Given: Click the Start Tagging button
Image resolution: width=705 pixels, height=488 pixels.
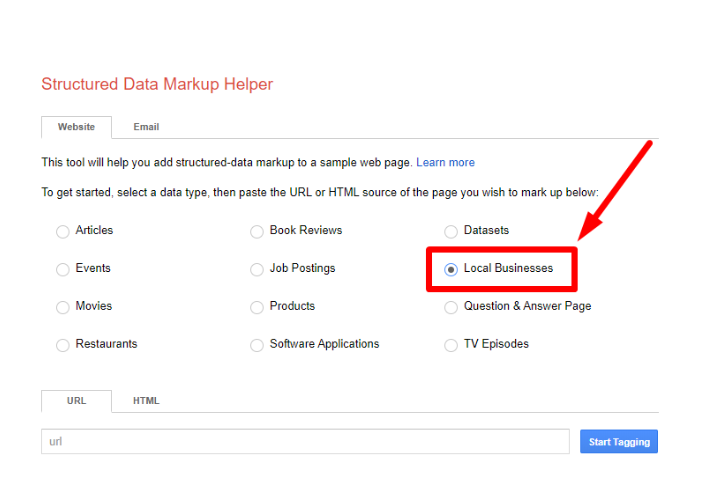Looking at the screenshot, I should click(619, 442).
